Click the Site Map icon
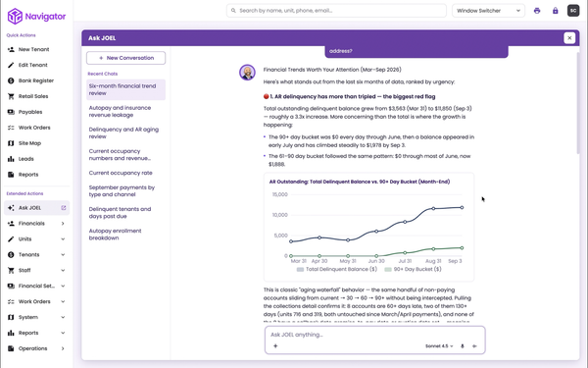The width and height of the screenshot is (588, 368). 11,143
